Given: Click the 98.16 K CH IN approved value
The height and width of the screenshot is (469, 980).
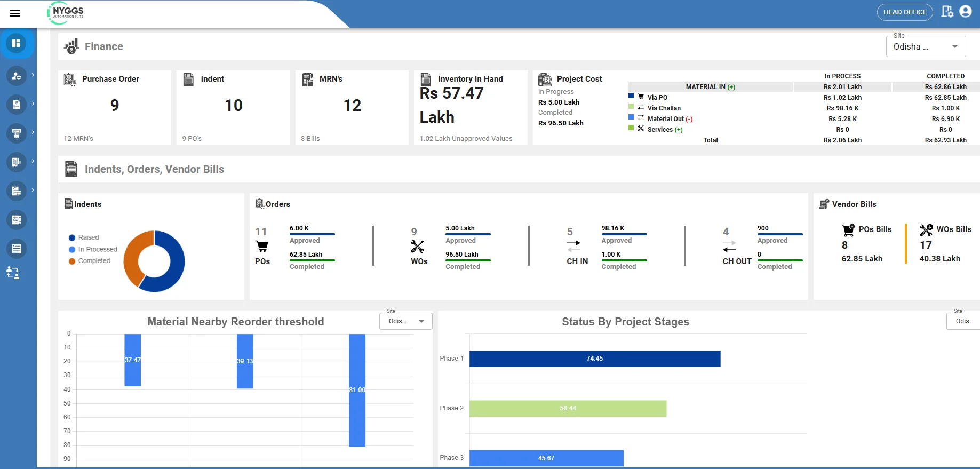Looking at the screenshot, I should click(x=613, y=228).
